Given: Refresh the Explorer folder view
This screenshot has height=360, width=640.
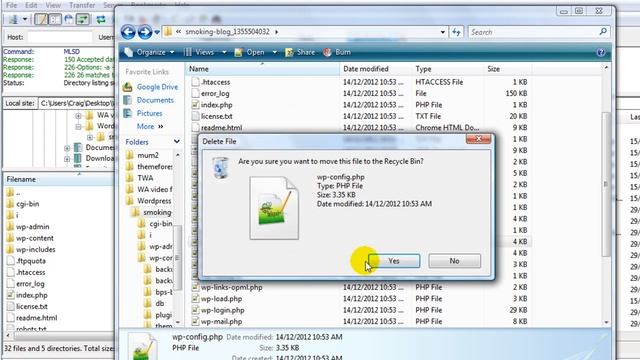Looking at the screenshot, I should (x=456, y=32).
